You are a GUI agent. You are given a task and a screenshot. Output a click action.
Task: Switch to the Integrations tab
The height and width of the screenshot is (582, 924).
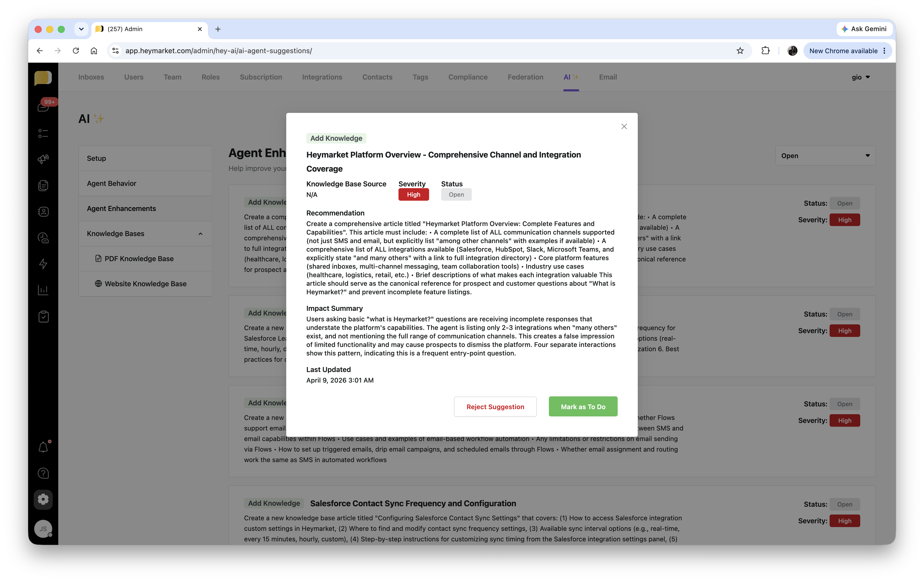(322, 77)
